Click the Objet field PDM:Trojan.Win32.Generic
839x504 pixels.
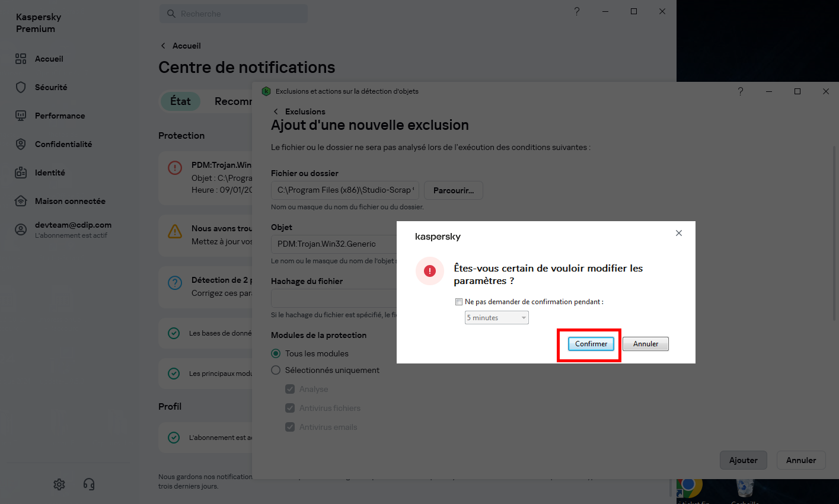click(x=334, y=244)
